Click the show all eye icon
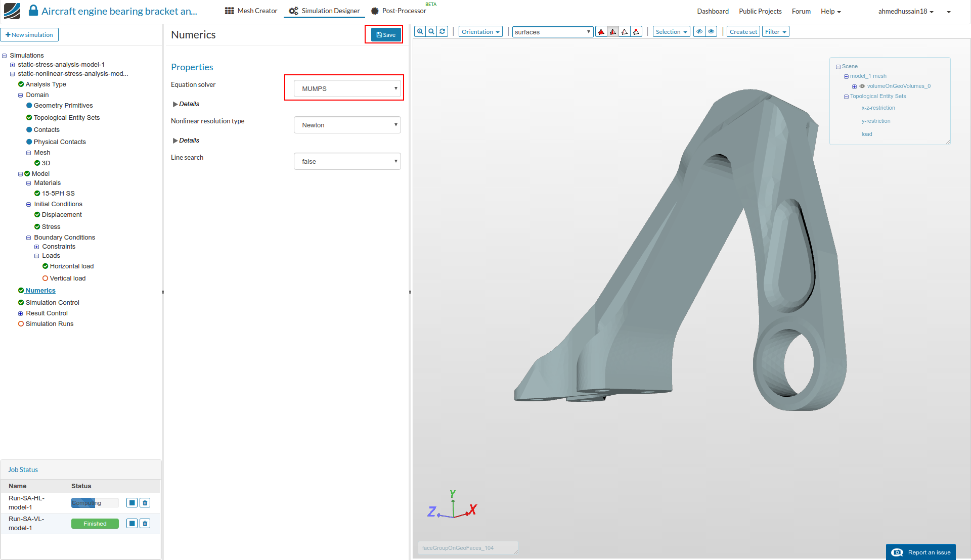The width and height of the screenshot is (971, 560). [x=712, y=32]
